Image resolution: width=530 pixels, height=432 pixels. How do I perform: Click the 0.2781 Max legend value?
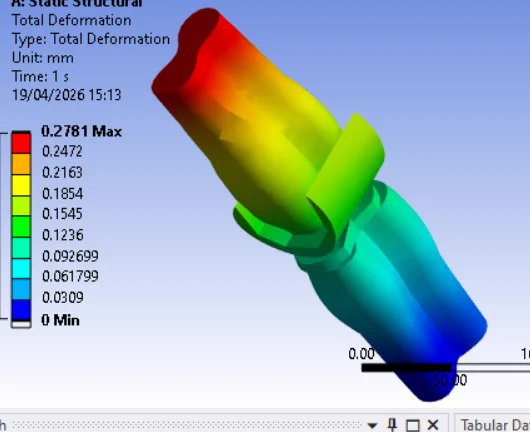(81, 131)
